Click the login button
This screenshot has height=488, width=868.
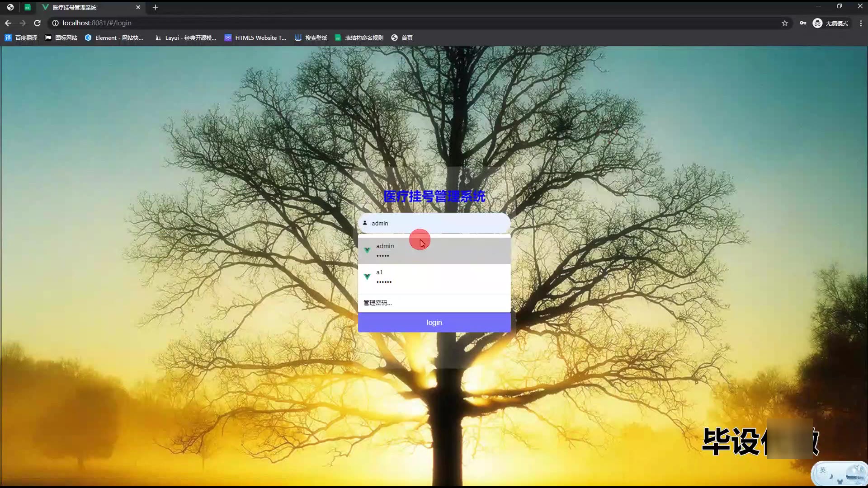(434, 323)
